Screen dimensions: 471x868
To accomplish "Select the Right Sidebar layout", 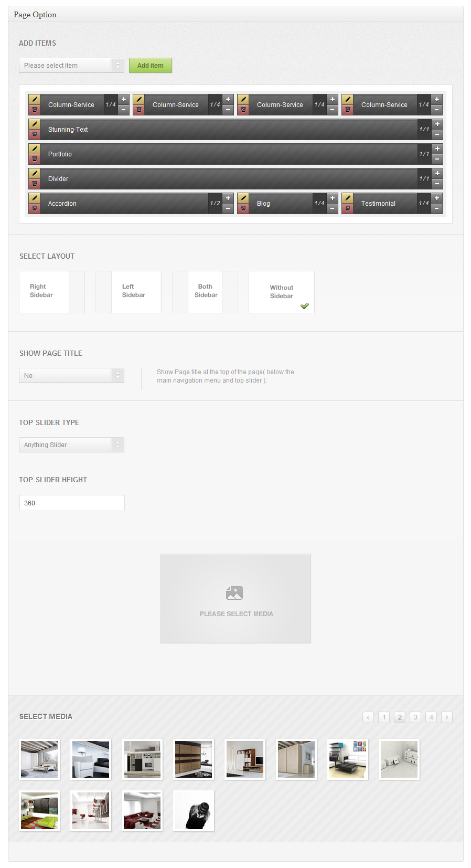I will [x=52, y=292].
